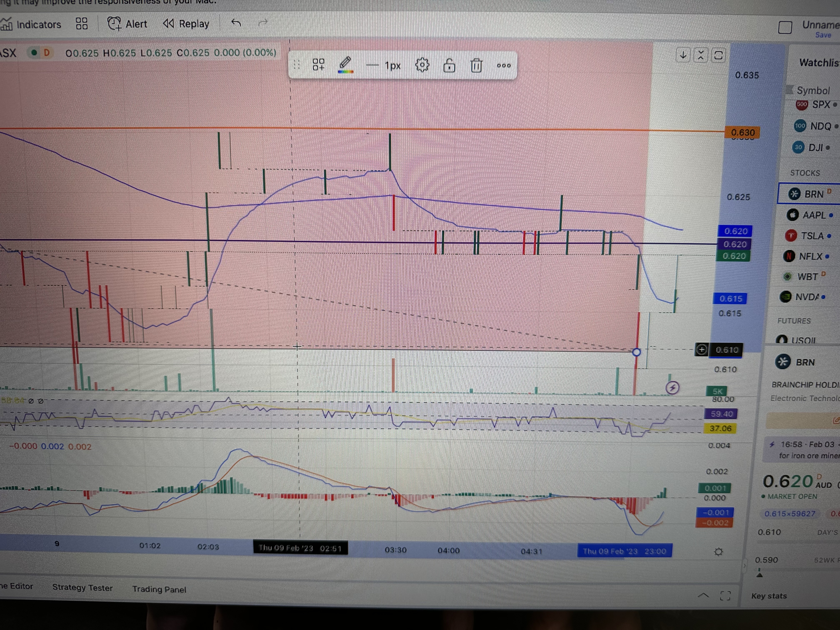
Task: Open time axis settings gear
Action: pyautogui.click(x=718, y=552)
